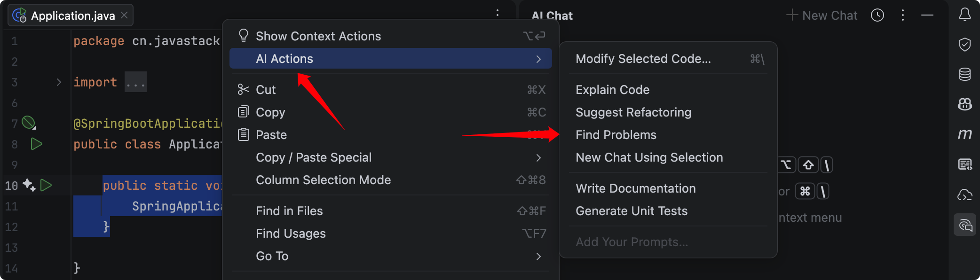
Task: Open the Notifications bell icon
Action: tap(964, 15)
